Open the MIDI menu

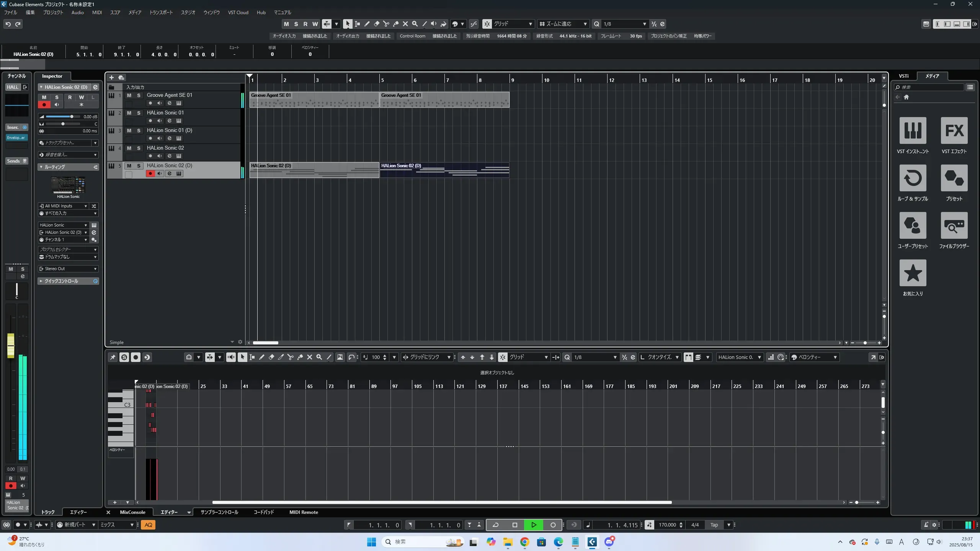[x=97, y=13]
